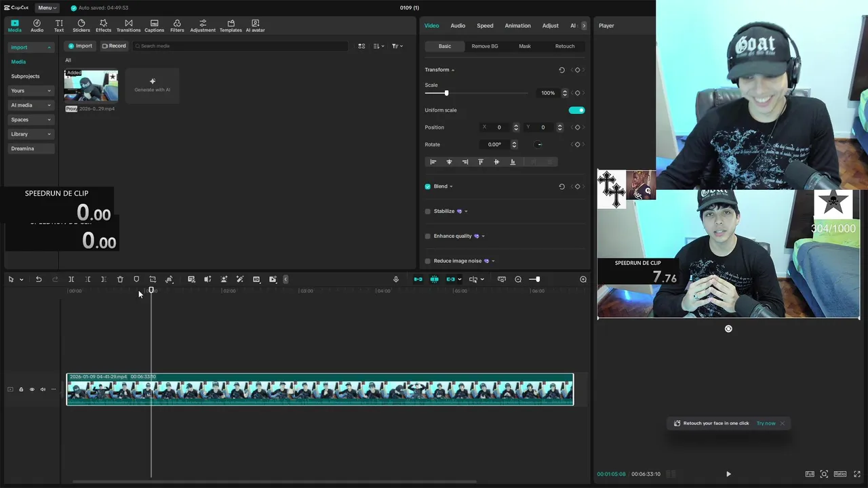
Task: Toggle the Uniform scale switch
Action: 576,110
